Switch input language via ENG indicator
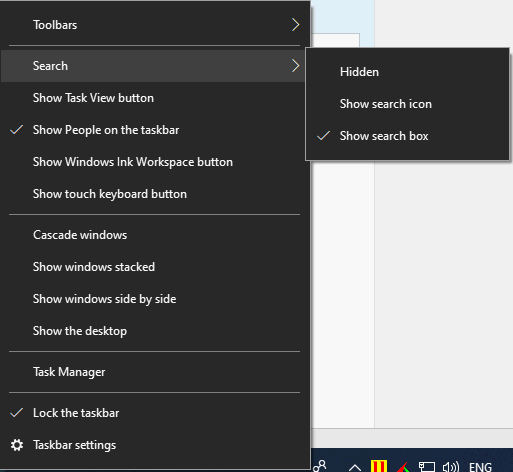 (x=480, y=467)
